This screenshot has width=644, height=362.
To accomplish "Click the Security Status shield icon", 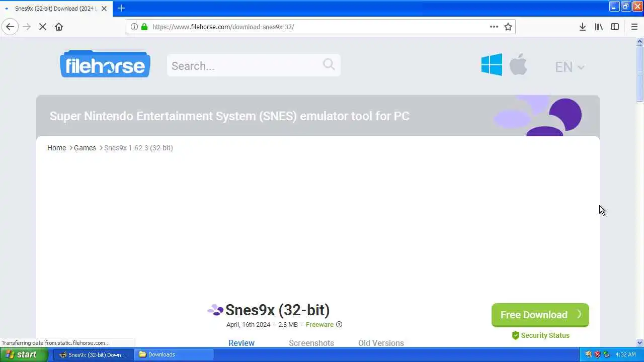I will 515,335.
